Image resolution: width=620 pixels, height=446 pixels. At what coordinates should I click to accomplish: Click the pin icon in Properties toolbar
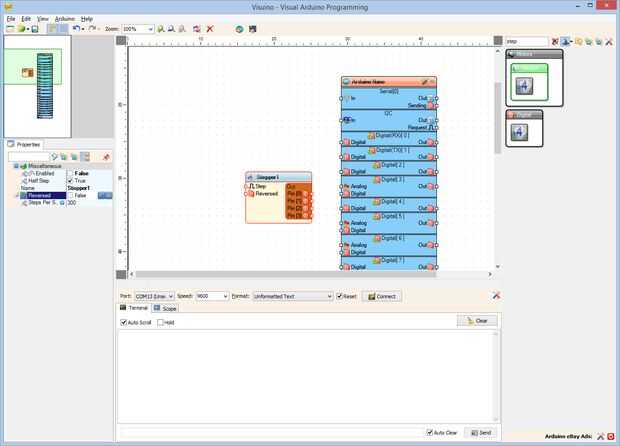click(106, 157)
